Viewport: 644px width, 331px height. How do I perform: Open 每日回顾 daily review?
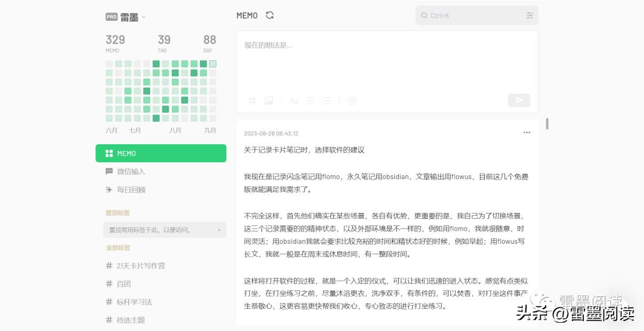pyautogui.click(x=131, y=190)
